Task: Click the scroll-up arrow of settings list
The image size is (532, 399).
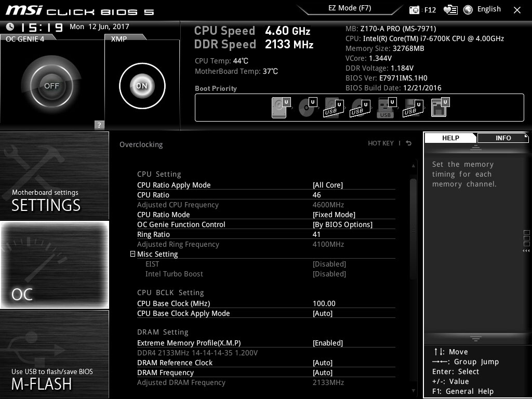Action: coord(413,166)
